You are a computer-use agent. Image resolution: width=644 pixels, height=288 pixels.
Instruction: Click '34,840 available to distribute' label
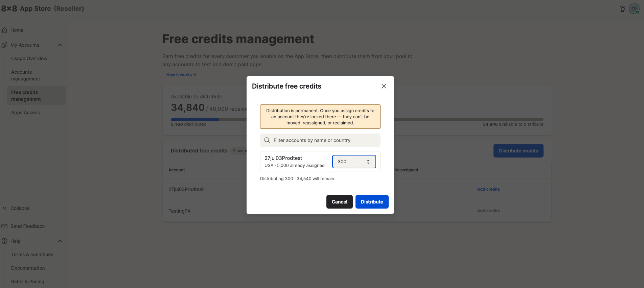(513, 124)
